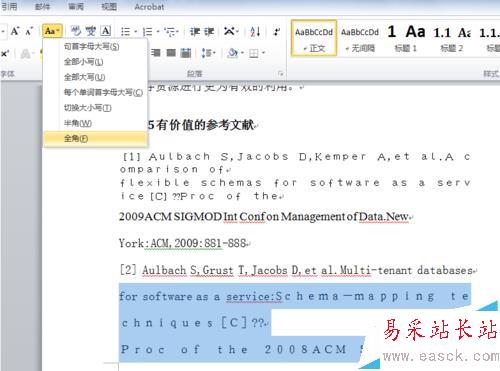Apply the multilevel list icon
Image resolution: width=500 pixels, height=371 pixels.
(170, 32)
